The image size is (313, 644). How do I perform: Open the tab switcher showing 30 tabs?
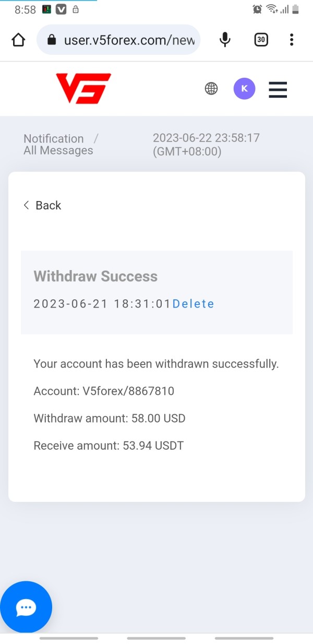(261, 40)
